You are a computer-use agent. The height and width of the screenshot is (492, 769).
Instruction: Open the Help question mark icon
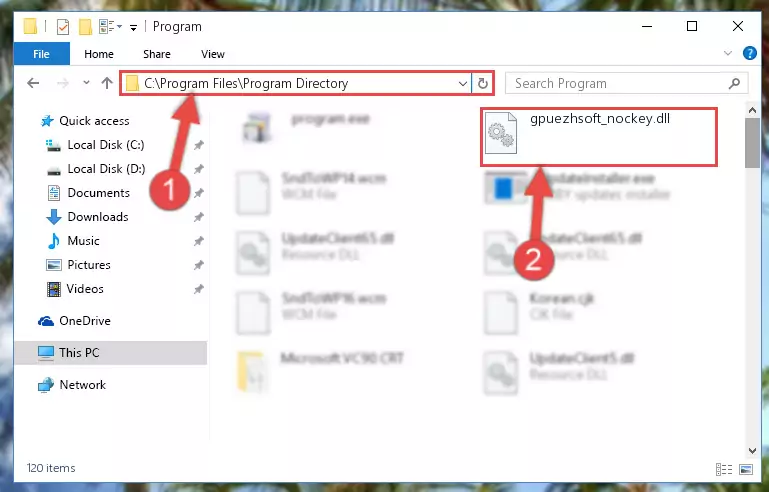749,53
